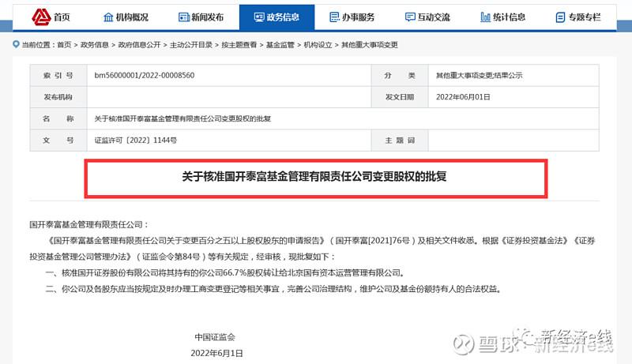
Task: Click the salutation 国开泰富基金管理有限责任公司：
Action: 89,225
